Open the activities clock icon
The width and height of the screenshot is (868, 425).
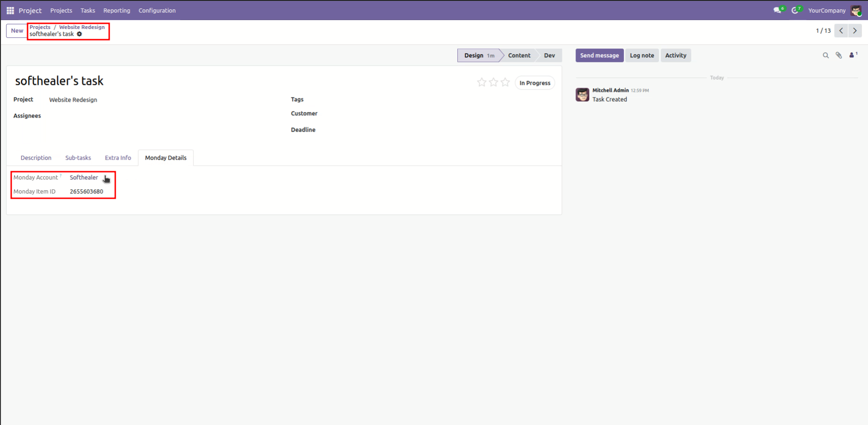point(795,10)
